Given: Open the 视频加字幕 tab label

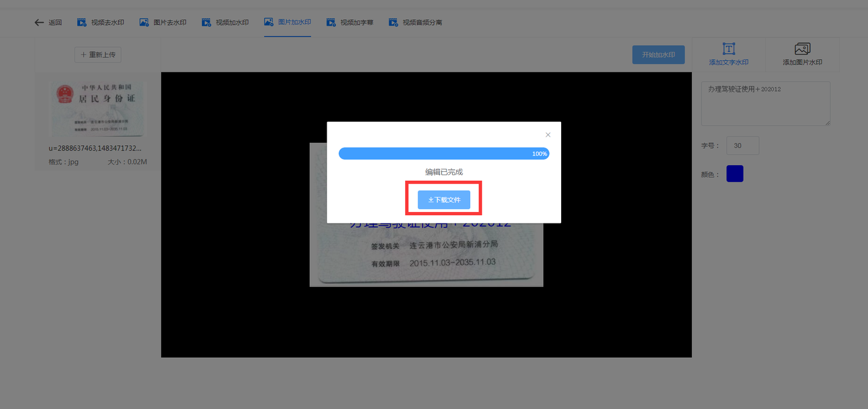Looking at the screenshot, I should 357,22.
